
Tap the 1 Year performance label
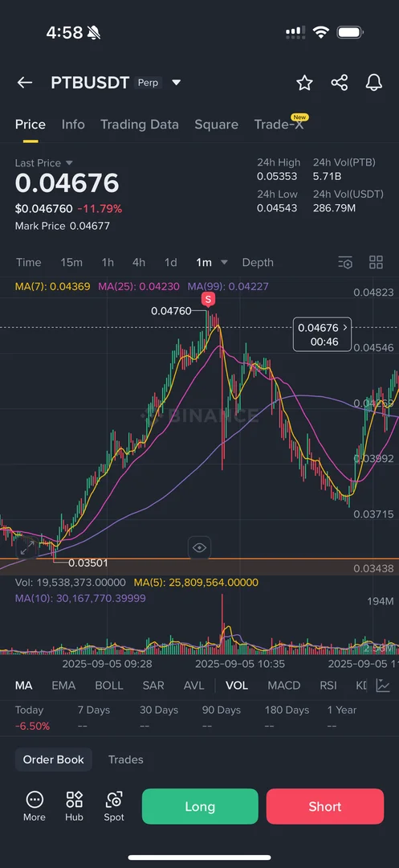tap(342, 710)
